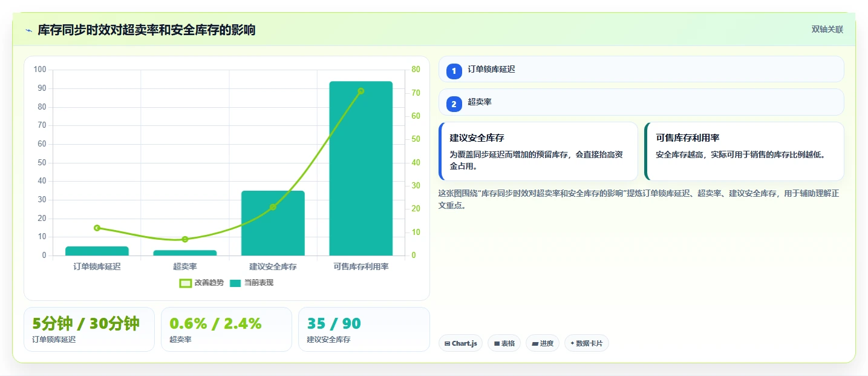
Task: Click the icon in the 表格 tag
Action: pyautogui.click(x=497, y=343)
